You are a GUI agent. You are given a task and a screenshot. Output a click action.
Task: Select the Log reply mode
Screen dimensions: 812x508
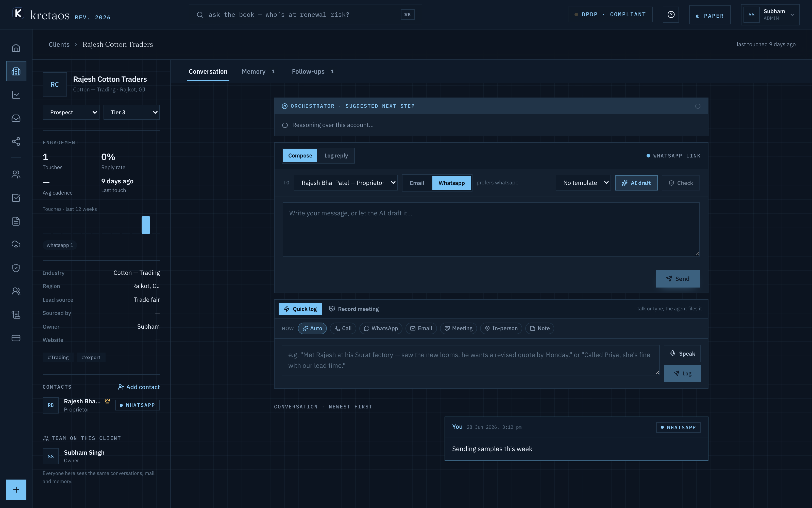(x=336, y=155)
